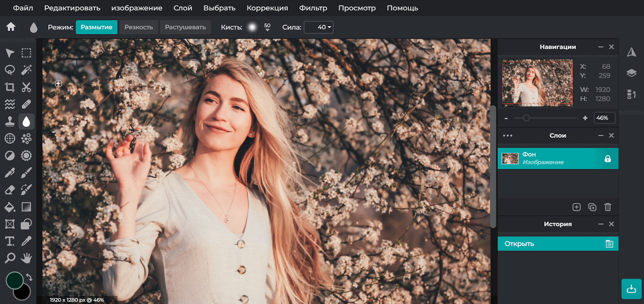The width and height of the screenshot is (644, 304).
Task: Select the Clone Stamp tool
Action: (10, 122)
